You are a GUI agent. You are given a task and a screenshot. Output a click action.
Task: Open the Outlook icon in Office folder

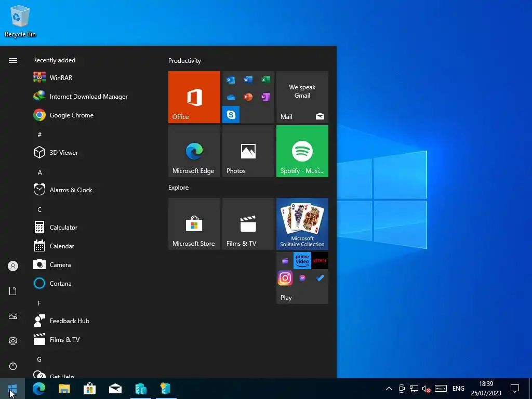(231, 80)
